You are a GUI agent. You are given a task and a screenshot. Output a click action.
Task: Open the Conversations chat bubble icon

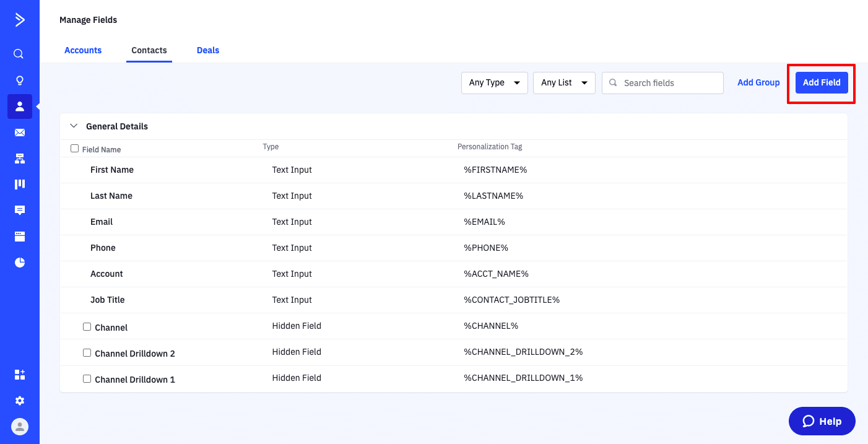tap(20, 211)
